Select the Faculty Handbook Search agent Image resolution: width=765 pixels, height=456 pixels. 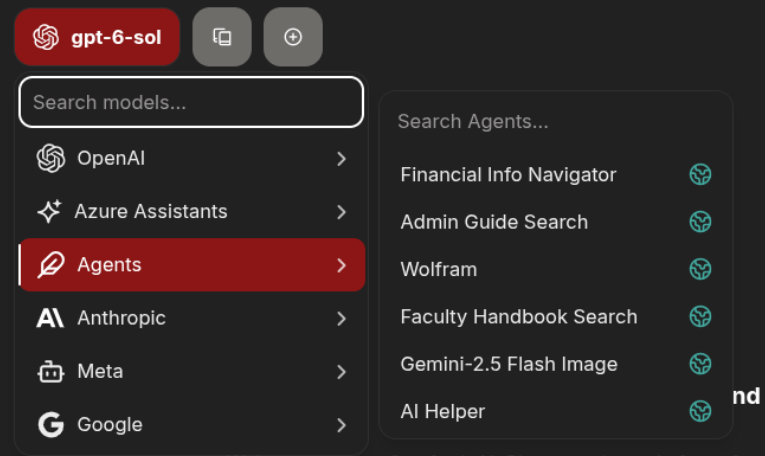click(x=556, y=317)
